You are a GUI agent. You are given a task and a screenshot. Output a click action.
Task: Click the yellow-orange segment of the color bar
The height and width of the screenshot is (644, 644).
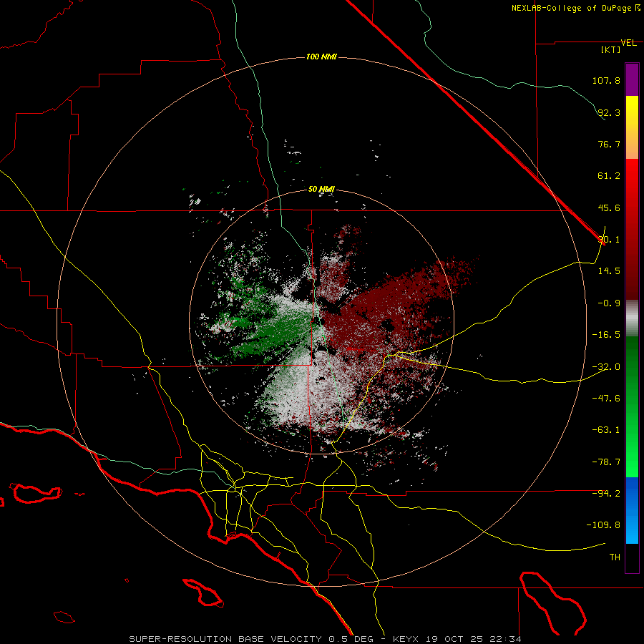[632, 127]
